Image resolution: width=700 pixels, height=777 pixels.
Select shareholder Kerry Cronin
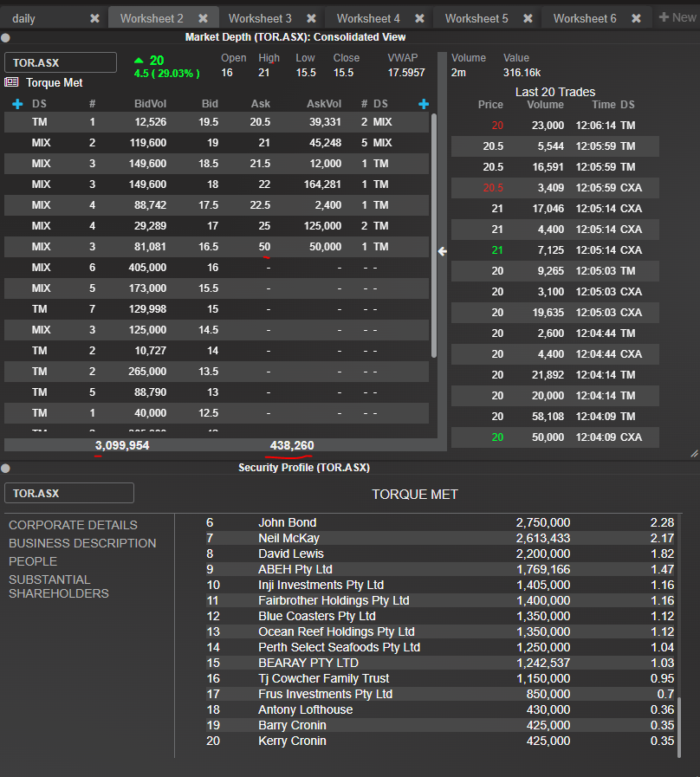tap(440, 741)
